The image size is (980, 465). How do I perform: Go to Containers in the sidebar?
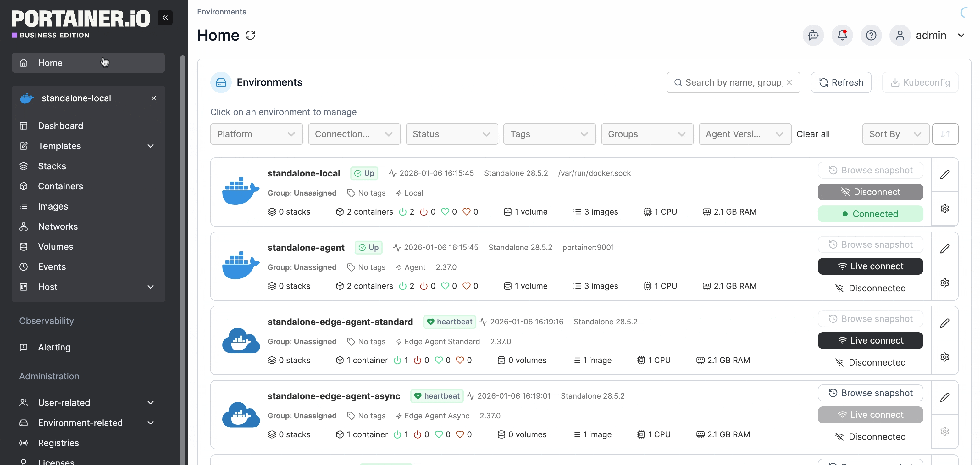[60, 186]
